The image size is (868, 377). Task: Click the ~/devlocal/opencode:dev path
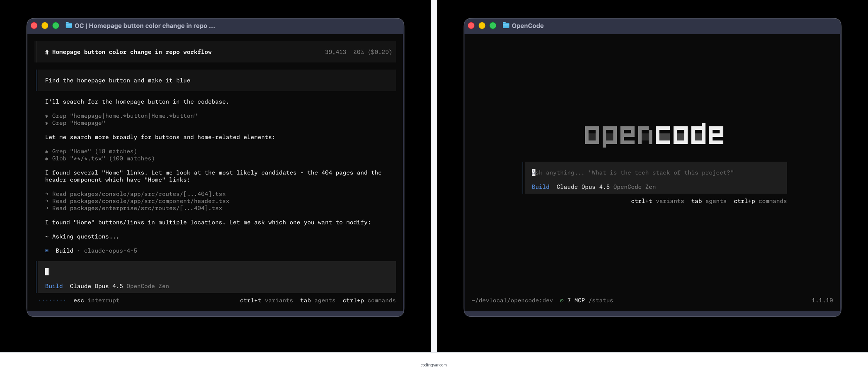click(512, 300)
